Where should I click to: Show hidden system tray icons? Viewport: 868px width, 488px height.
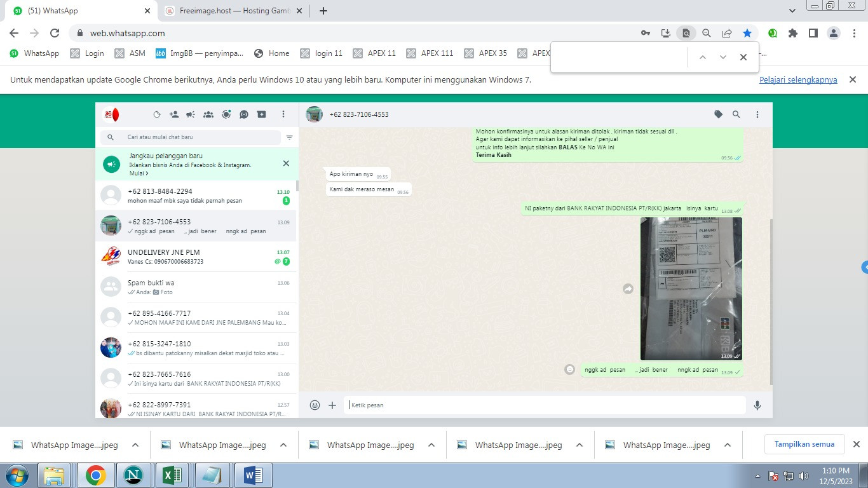tap(758, 475)
